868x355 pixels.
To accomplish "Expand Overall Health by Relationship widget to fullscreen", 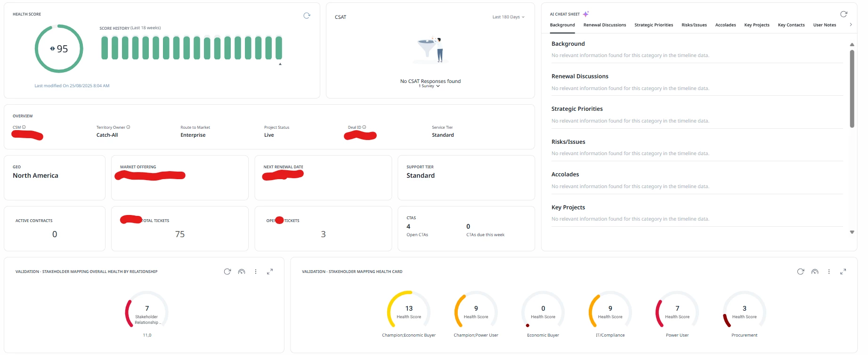I will pos(270,272).
